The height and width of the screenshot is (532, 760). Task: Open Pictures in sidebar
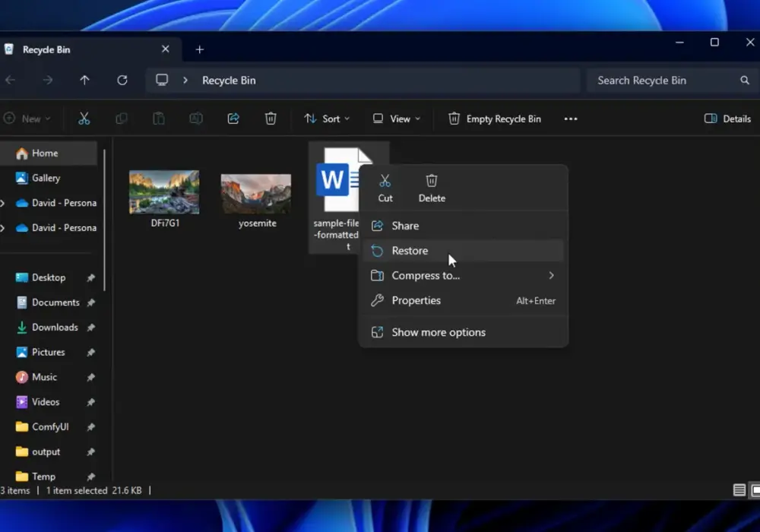coord(49,352)
